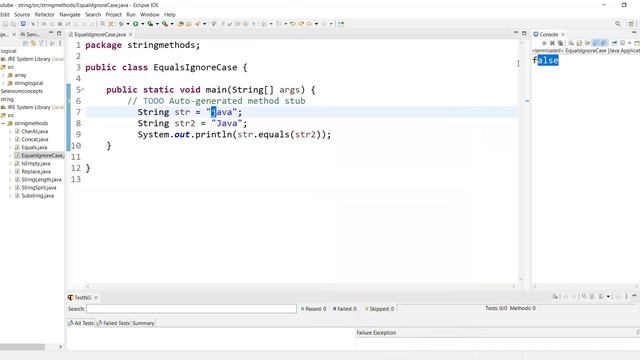Click Remove Launch X icon in Console
Image resolution: width=640 pixels, height=360 pixels.
tap(552, 43)
